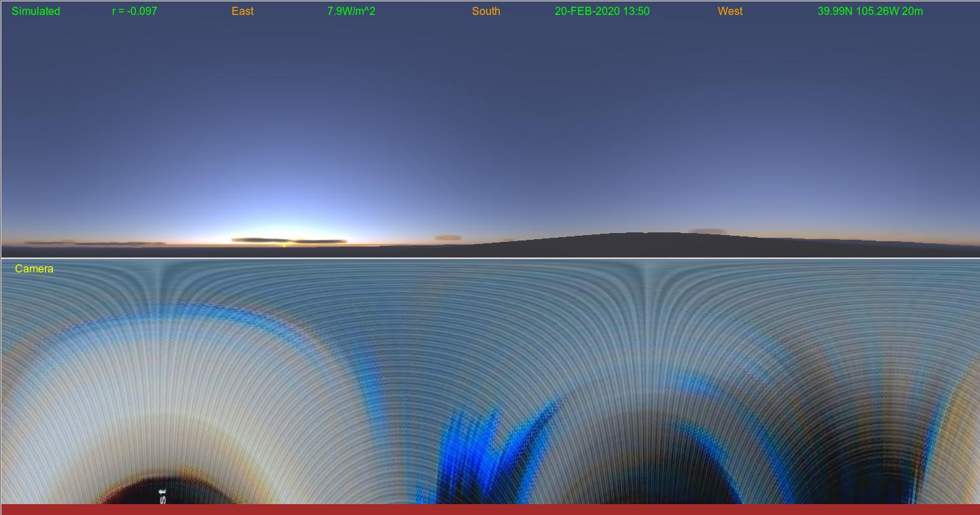Select the '7.9W/m^2' irradiance readout

coord(351,12)
